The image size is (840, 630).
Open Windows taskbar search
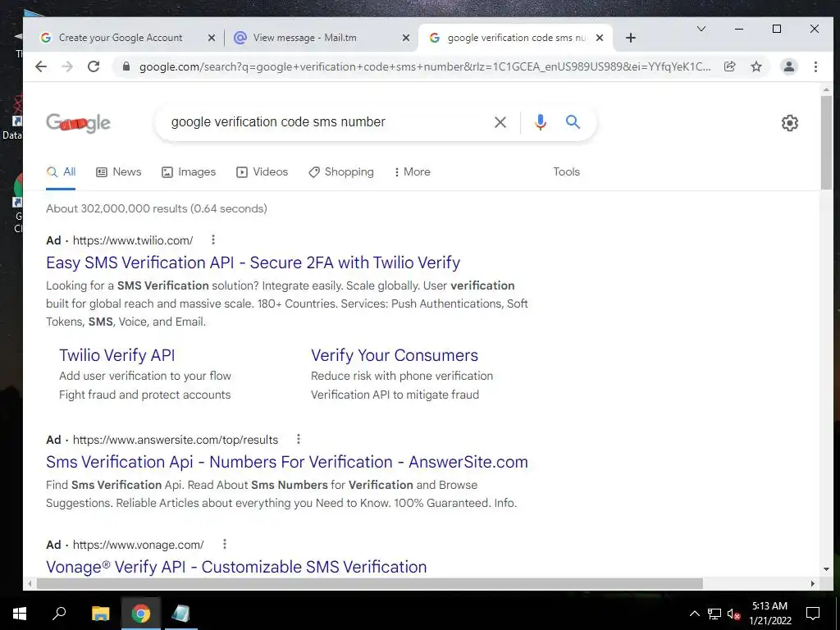point(59,614)
